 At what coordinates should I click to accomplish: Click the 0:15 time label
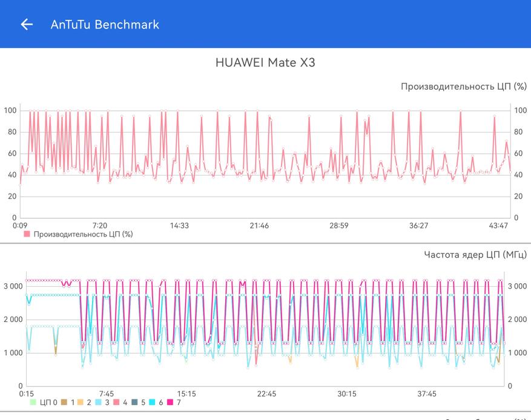coord(27,393)
